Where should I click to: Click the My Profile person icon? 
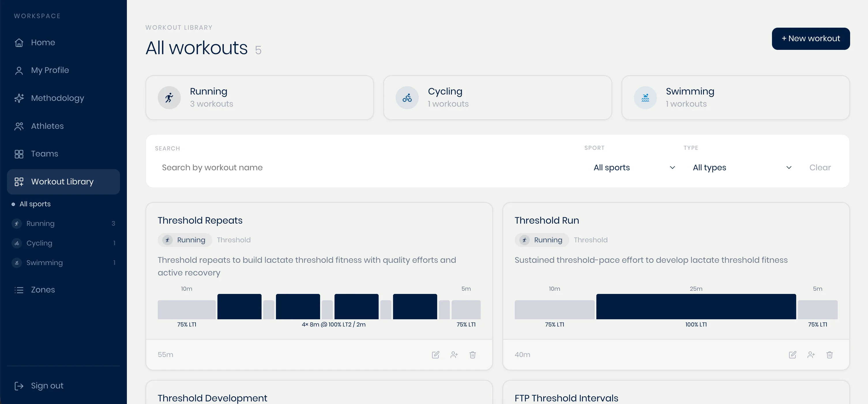19,70
